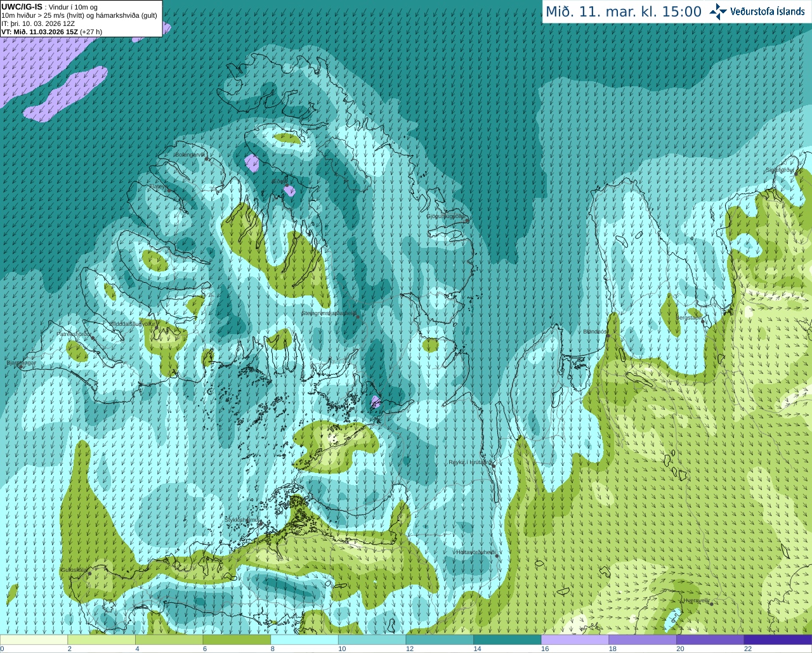Viewport: 812px width, 653px height.
Task: Select the 12–14 m/s teal legend swatch
Action: (440, 640)
